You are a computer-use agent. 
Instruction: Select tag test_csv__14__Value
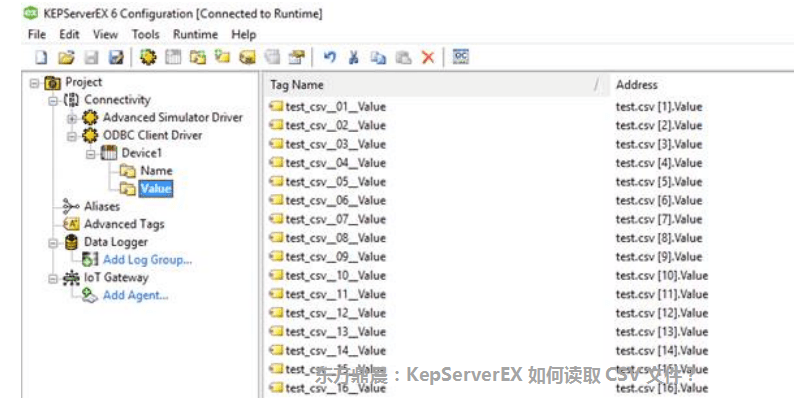[x=335, y=350]
